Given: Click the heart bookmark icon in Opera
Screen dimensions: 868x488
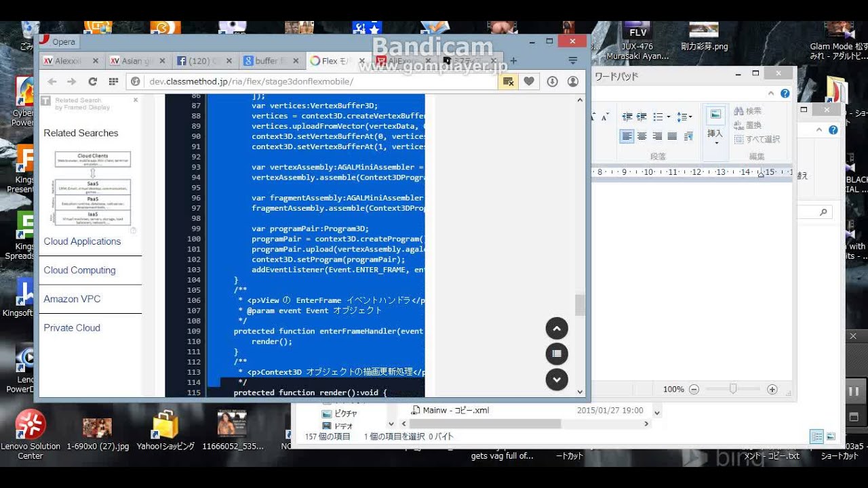Looking at the screenshot, I should pyautogui.click(x=529, y=81).
